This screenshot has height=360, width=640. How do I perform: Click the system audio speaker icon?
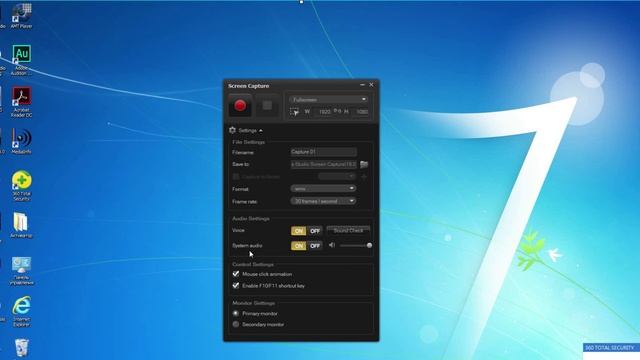coord(332,245)
